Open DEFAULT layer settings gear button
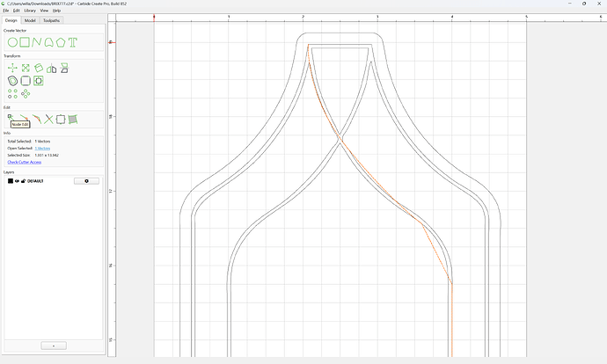 tap(86, 181)
